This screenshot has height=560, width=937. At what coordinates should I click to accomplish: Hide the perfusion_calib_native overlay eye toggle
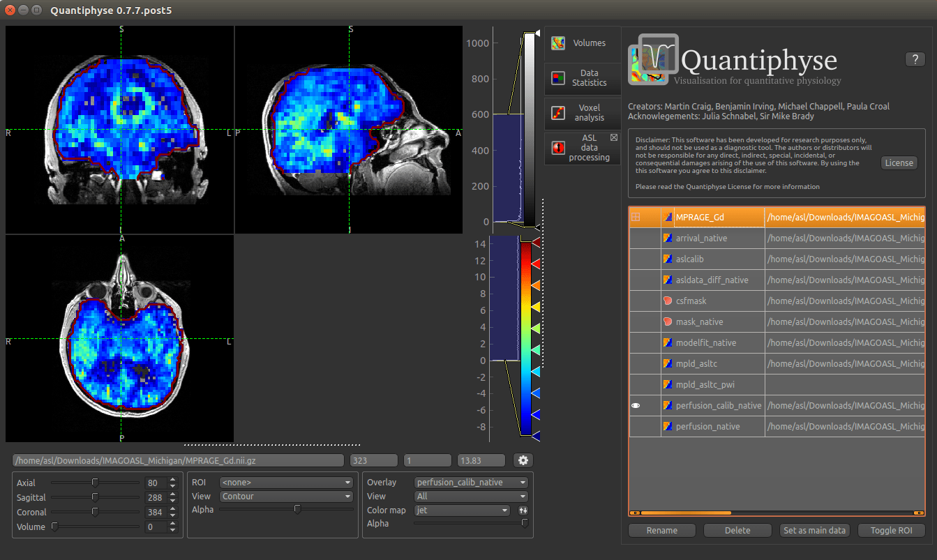pos(636,405)
